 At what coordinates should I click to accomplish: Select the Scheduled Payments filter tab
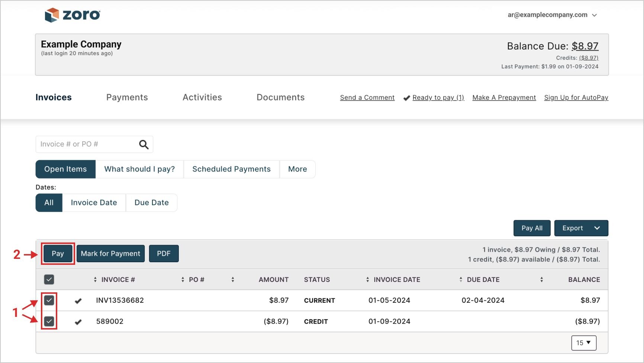click(x=231, y=169)
